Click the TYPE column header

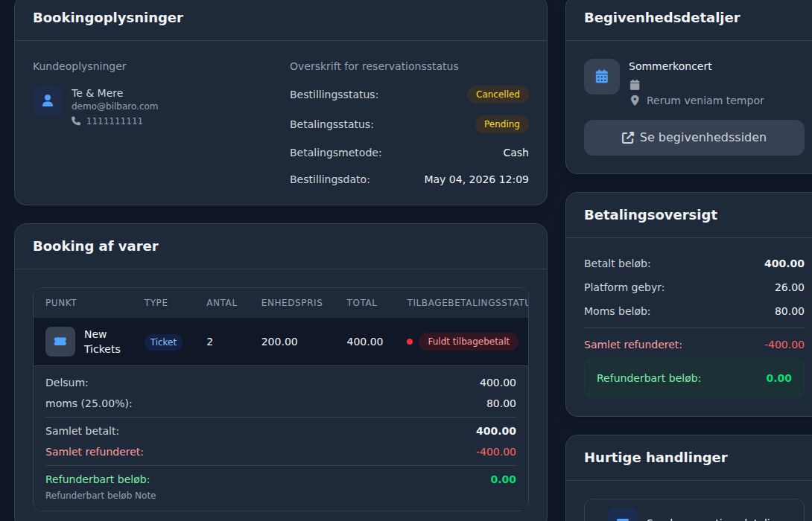coord(156,303)
